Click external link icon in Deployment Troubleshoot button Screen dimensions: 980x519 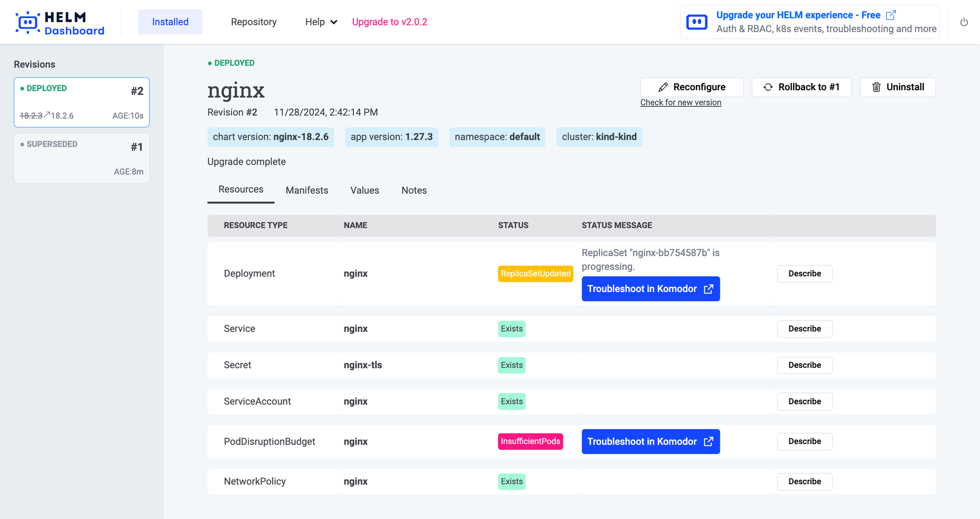click(709, 289)
